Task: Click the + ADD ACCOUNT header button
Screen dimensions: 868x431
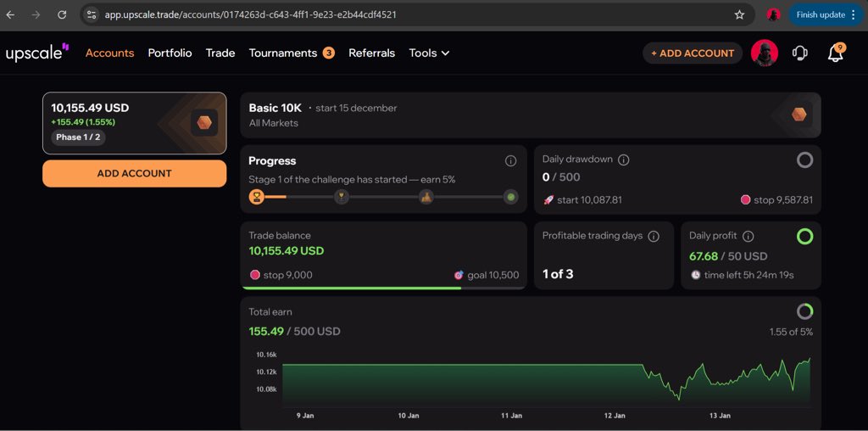Action: coord(693,53)
